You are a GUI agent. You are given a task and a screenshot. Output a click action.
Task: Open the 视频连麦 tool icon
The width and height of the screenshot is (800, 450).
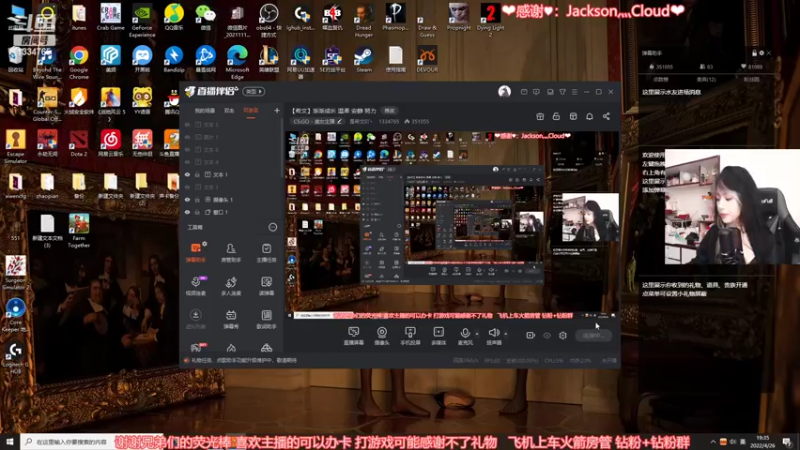tap(195, 286)
